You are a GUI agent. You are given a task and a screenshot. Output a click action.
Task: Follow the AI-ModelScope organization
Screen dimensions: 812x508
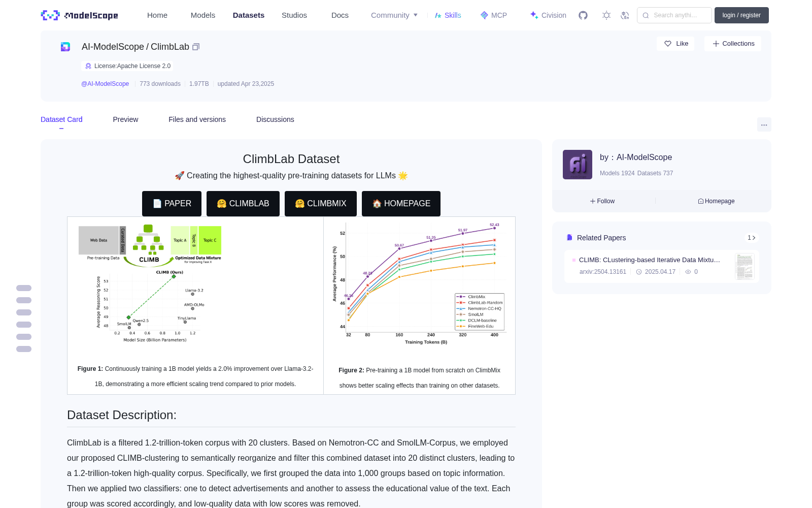click(x=602, y=201)
